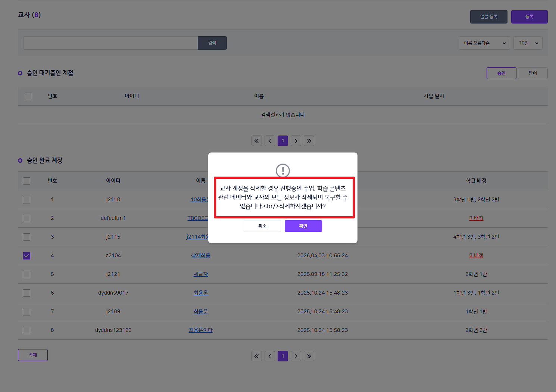Open teacher name link 최용운이다
The image size is (556, 392).
pos(200,330)
